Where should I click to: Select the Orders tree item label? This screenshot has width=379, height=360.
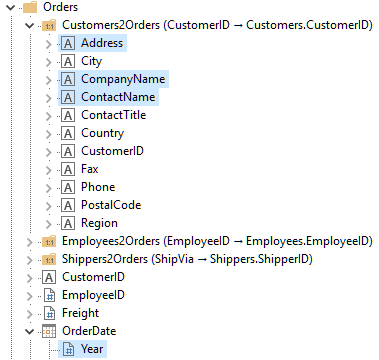coord(60,7)
